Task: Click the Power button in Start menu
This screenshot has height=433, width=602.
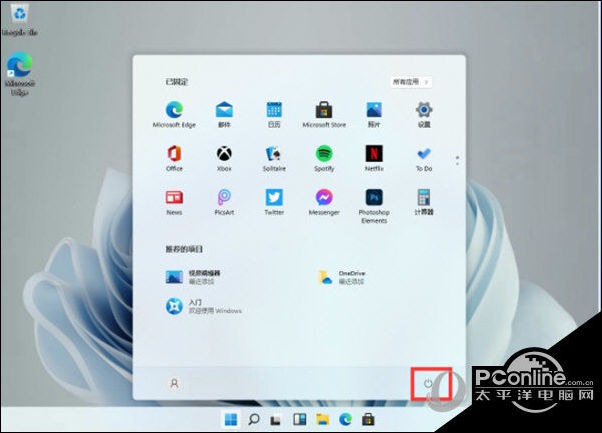Action: [x=428, y=383]
